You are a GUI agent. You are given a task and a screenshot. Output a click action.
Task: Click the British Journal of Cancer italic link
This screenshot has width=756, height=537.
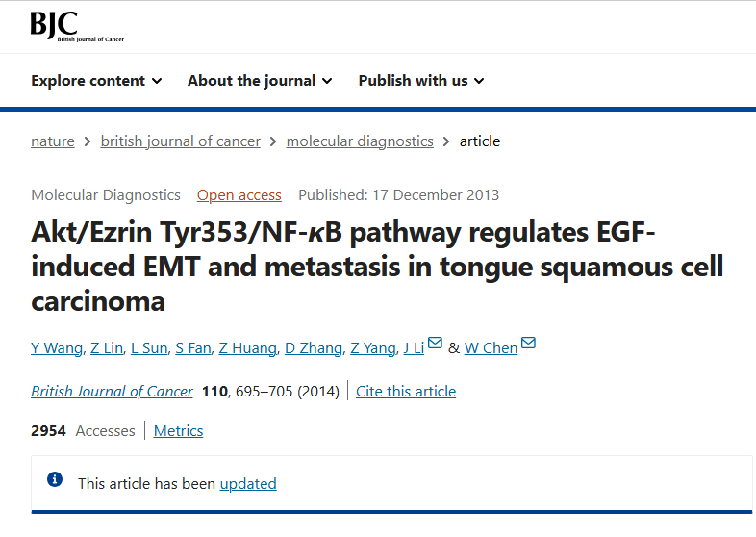tap(112, 392)
